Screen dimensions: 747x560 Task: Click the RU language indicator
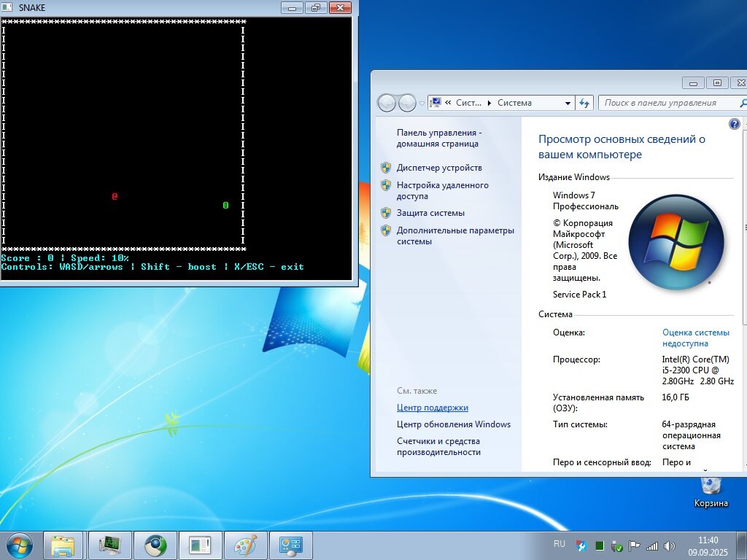pyautogui.click(x=560, y=544)
